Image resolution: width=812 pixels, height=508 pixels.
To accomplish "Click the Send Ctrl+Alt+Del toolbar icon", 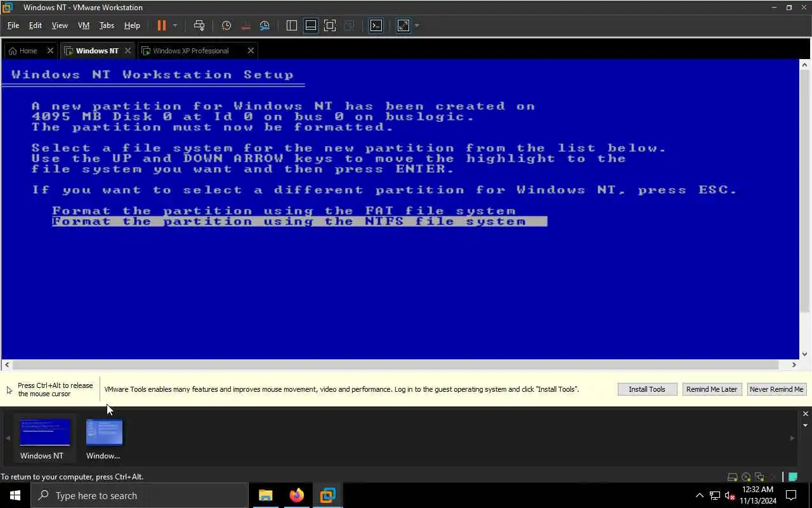I will (199, 25).
